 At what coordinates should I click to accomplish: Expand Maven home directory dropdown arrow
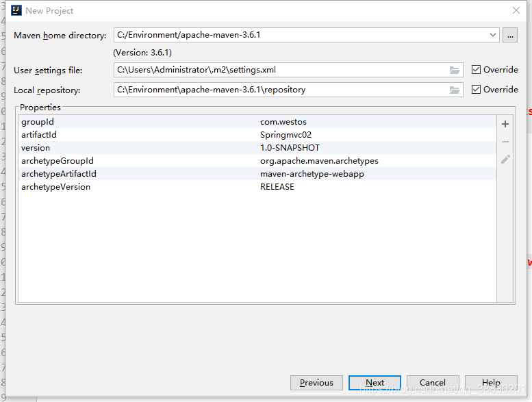tap(493, 35)
